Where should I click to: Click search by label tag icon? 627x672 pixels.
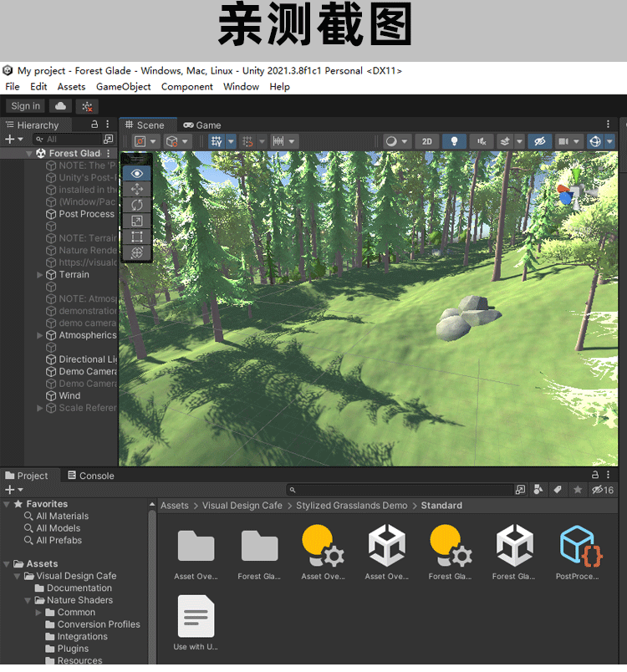coord(558,490)
